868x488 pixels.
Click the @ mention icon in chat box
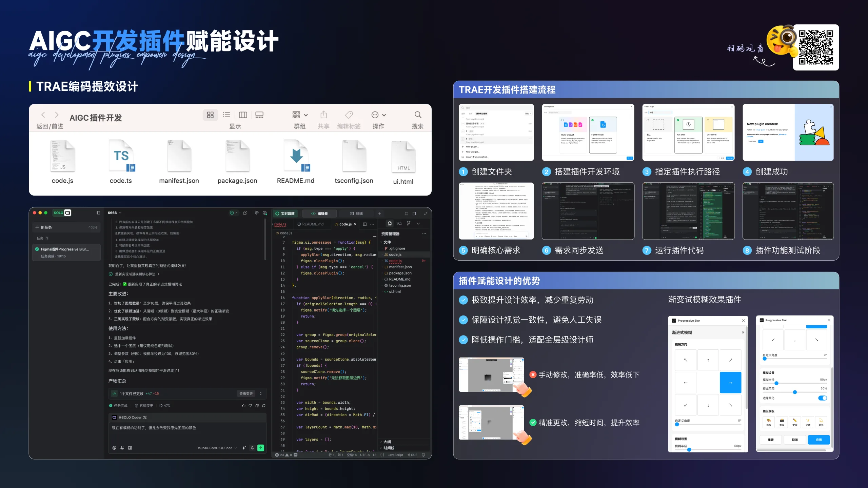pos(114,448)
